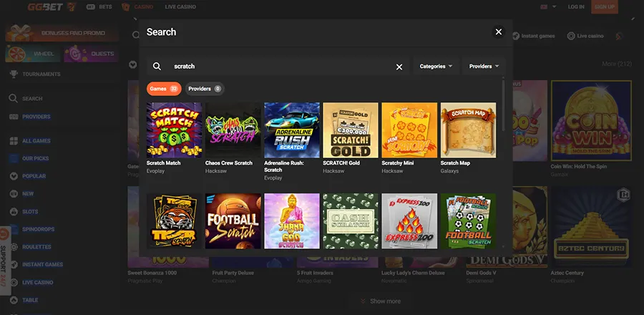Screen dimensions: 644x315
Task: Click the Instant Games sidebar icon
Action: tap(14, 265)
